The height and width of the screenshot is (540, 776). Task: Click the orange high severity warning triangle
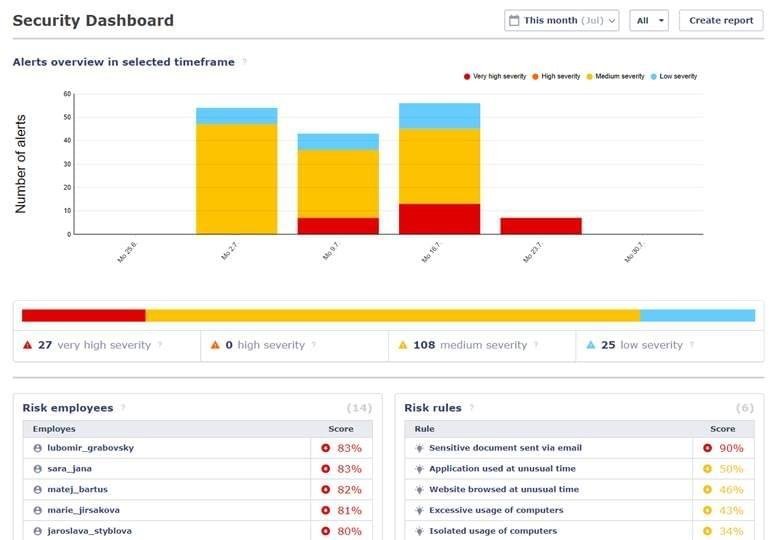point(215,345)
